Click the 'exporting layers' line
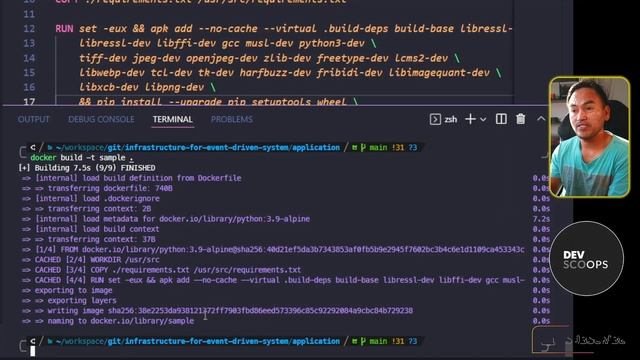The width and height of the screenshot is (640, 360). [x=69, y=300]
